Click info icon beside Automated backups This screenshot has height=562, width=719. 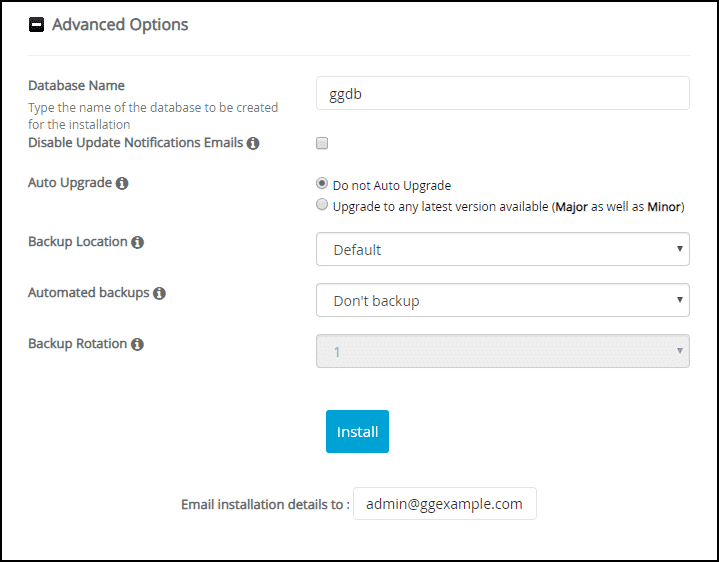(159, 293)
